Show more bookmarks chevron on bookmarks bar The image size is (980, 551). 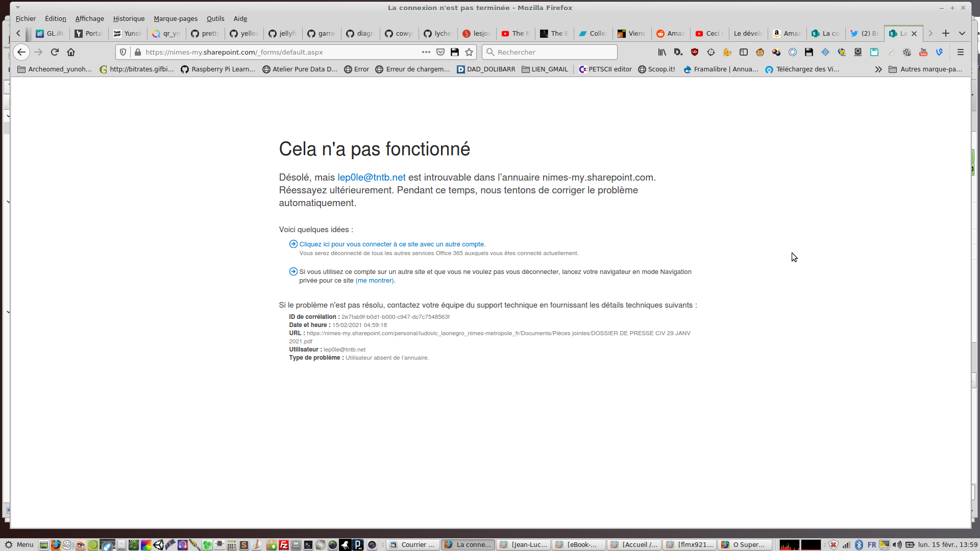pyautogui.click(x=878, y=69)
